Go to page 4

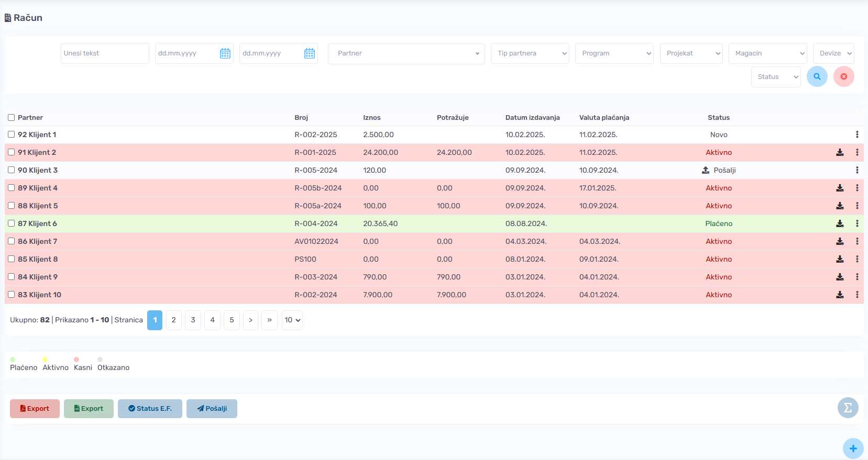point(213,320)
